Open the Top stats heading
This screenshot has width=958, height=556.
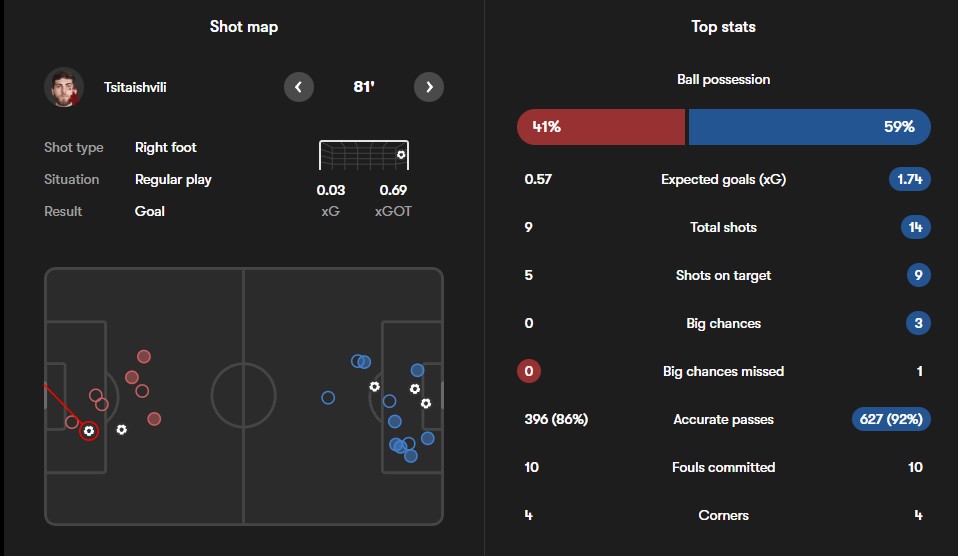[723, 27]
